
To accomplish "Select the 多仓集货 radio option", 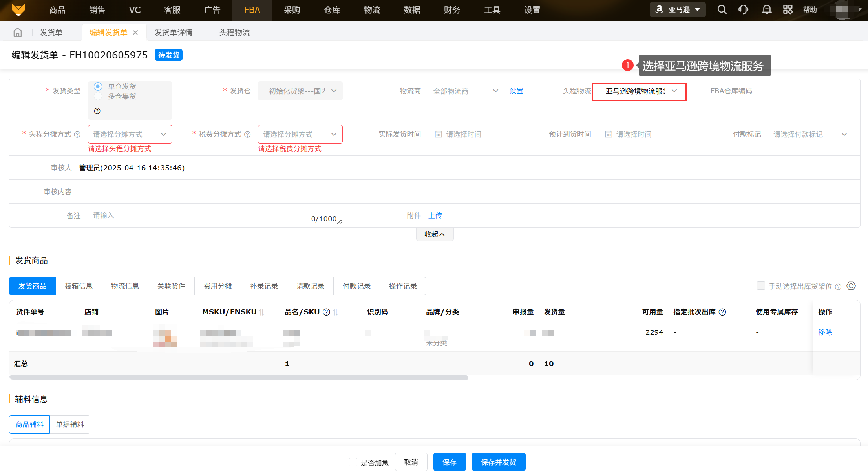I will pos(98,96).
